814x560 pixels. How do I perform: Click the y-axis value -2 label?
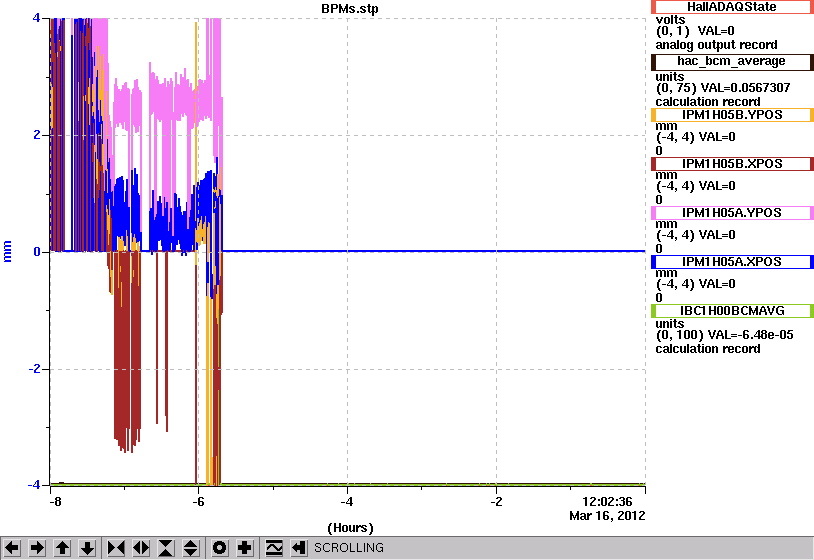[x=34, y=369]
